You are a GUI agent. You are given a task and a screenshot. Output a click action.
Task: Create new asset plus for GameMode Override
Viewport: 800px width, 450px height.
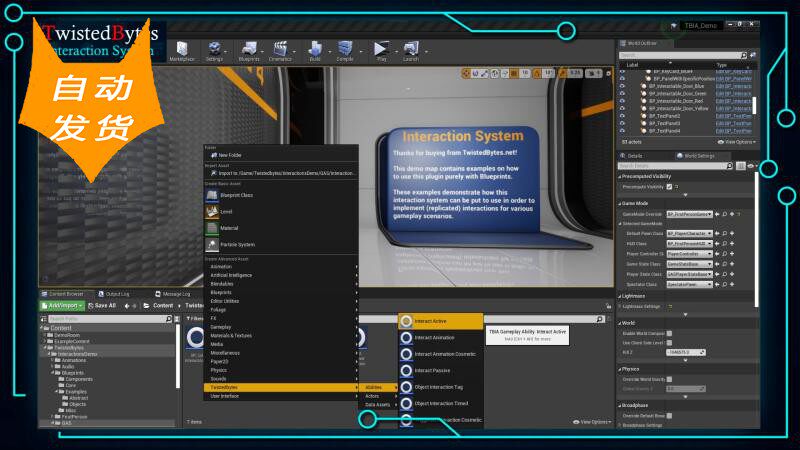click(x=732, y=214)
